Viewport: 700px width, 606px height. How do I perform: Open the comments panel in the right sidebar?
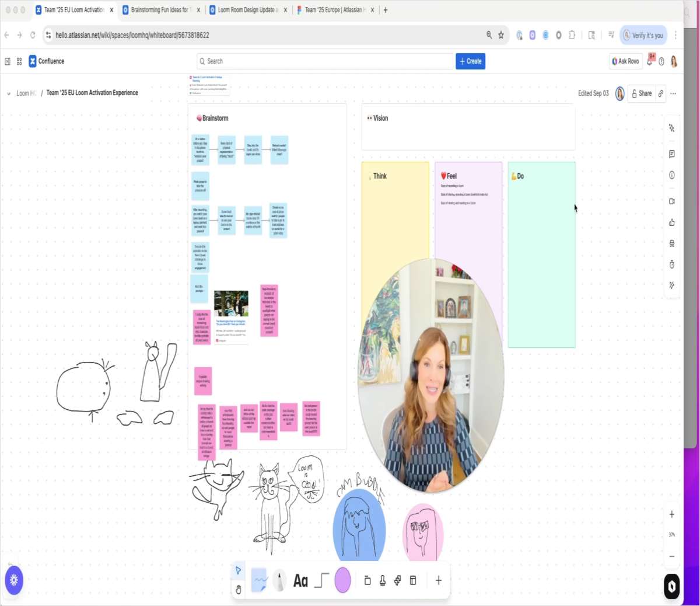(x=672, y=154)
